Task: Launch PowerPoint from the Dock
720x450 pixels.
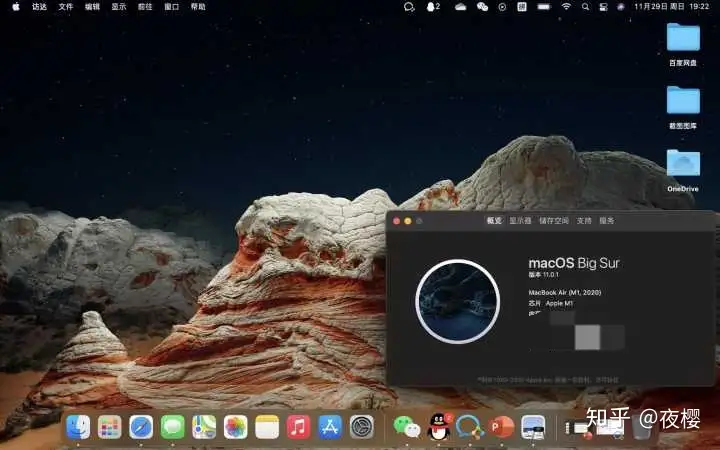Action: click(x=501, y=427)
